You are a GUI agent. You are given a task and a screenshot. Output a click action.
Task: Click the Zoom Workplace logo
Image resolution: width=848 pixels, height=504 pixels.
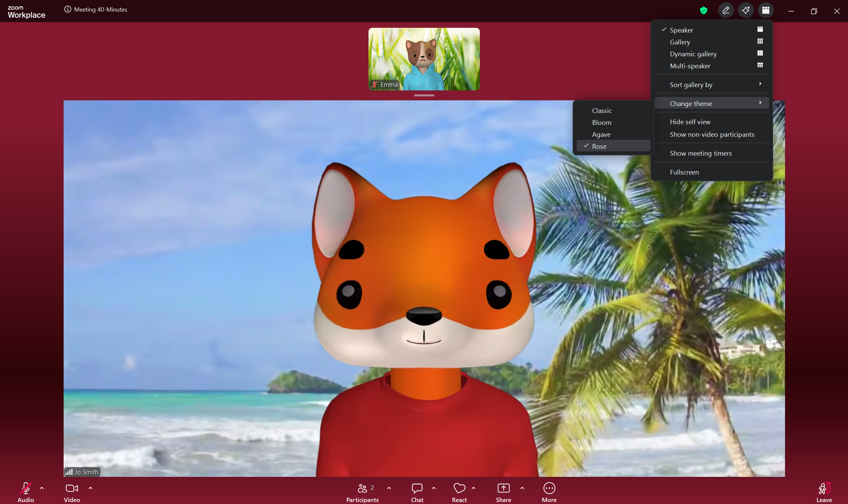(27, 12)
